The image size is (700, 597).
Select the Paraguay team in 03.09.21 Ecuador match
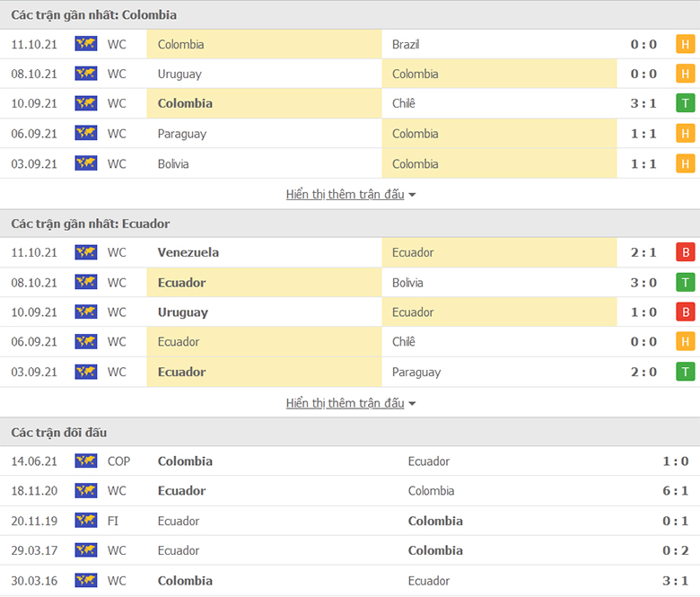pos(416,372)
